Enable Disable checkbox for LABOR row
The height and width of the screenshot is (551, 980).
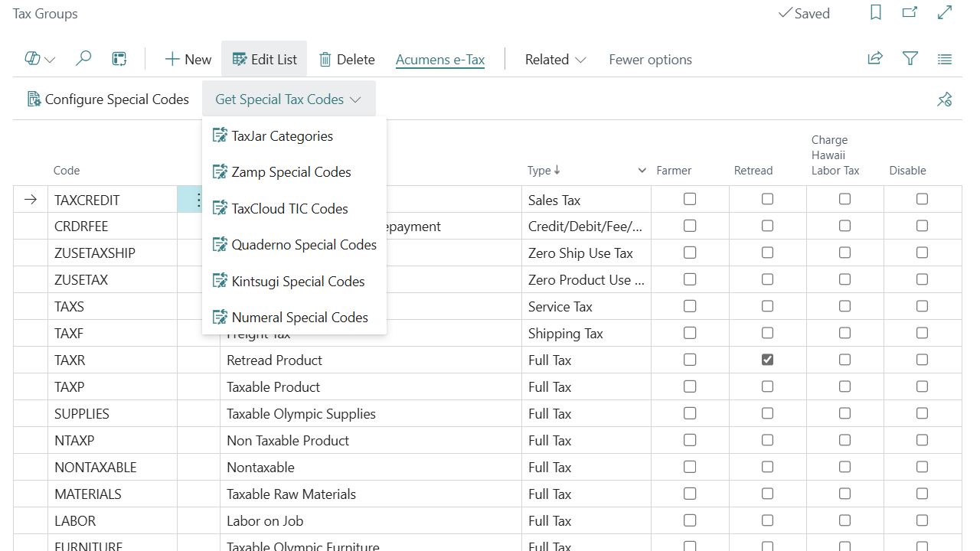pyautogui.click(x=922, y=520)
